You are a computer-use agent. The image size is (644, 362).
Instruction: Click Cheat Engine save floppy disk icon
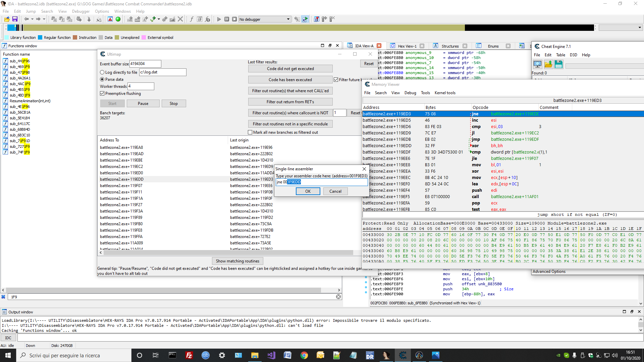(558, 64)
